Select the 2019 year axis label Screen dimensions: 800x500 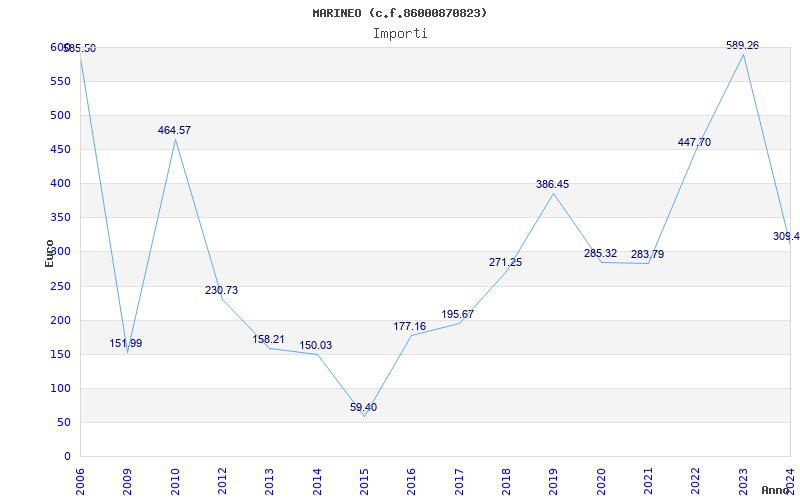[x=553, y=481]
